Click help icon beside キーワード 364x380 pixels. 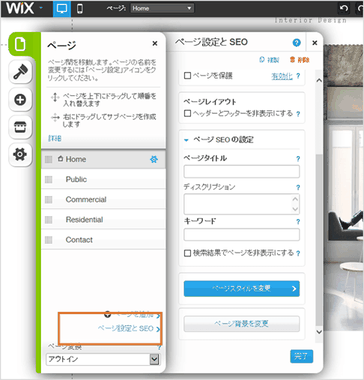point(298,222)
